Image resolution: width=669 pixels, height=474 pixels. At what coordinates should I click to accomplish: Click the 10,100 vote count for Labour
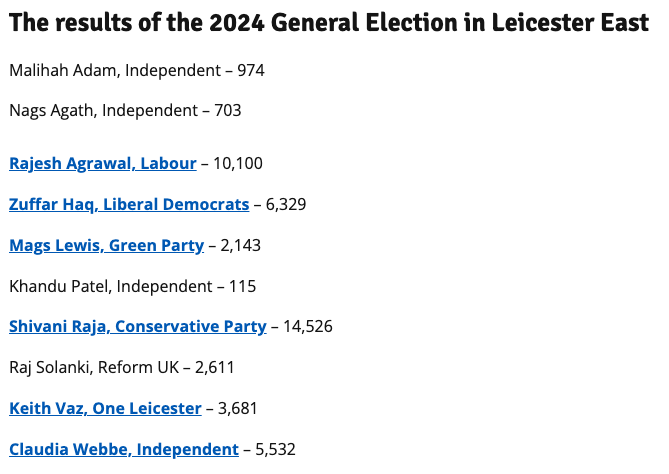click(239, 162)
